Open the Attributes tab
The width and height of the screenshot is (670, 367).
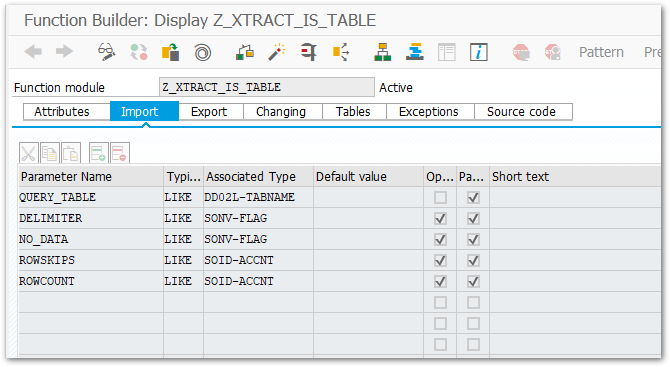[67, 112]
